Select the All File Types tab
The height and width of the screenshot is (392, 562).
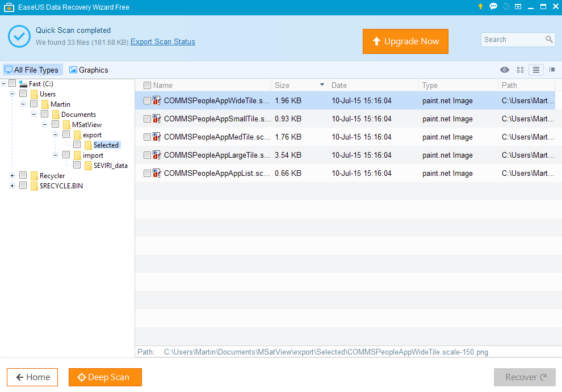click(x=32, y=70)
